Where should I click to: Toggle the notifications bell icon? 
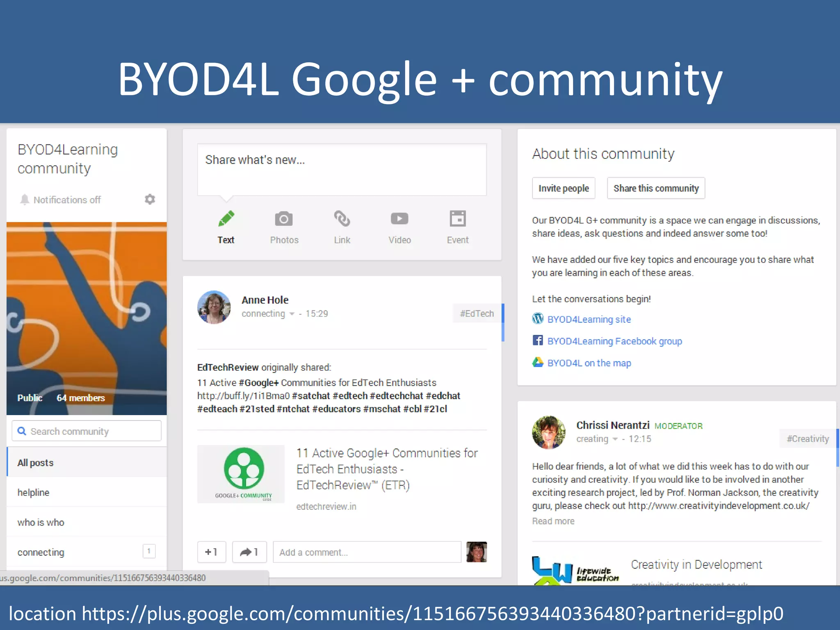point(25,199)
